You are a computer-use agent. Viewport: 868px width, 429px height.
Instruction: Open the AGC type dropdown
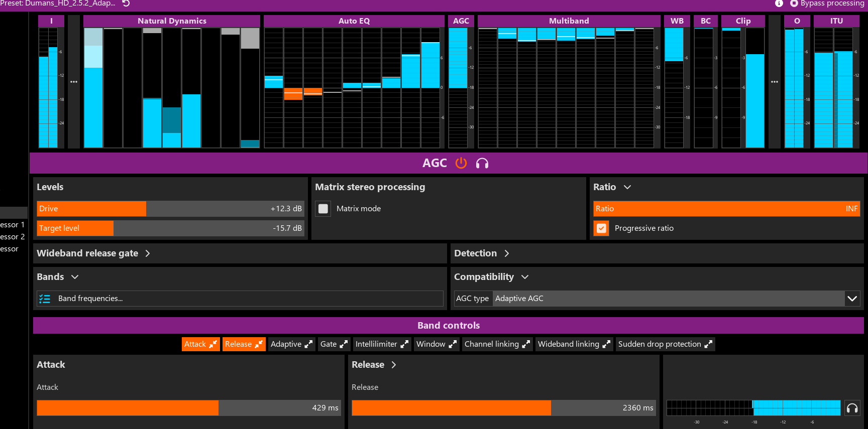pyautogui.click(x=852, y=299)
